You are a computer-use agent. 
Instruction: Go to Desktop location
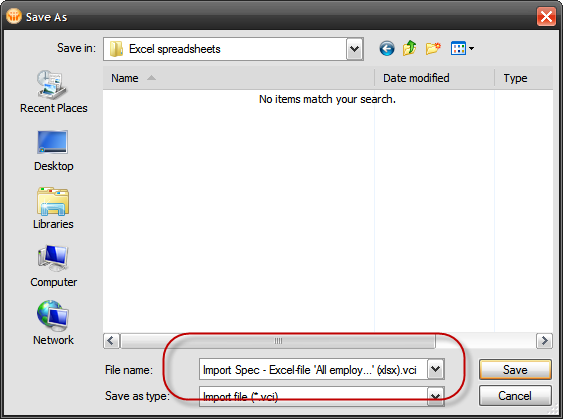click(53, 151)
